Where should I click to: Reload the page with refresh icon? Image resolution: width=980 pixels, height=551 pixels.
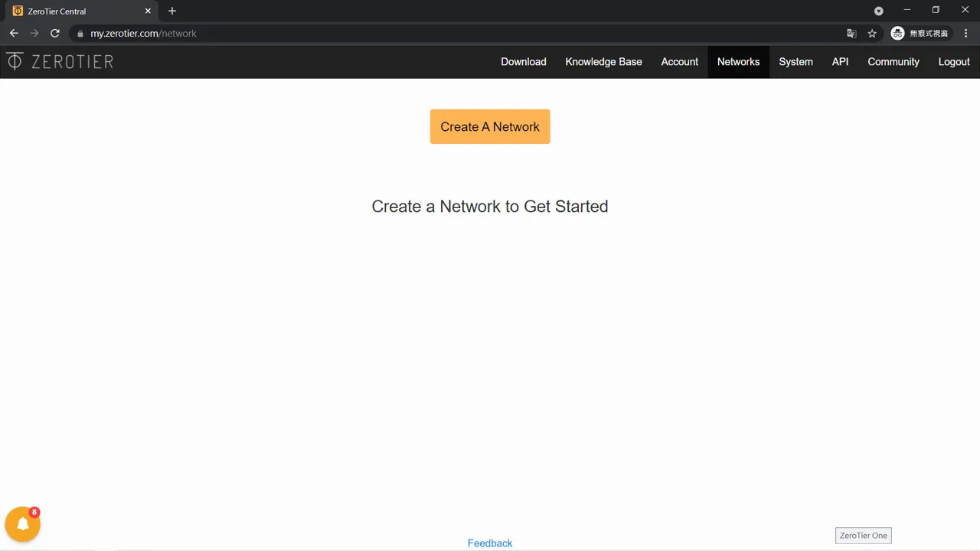[x=55, y=34]
